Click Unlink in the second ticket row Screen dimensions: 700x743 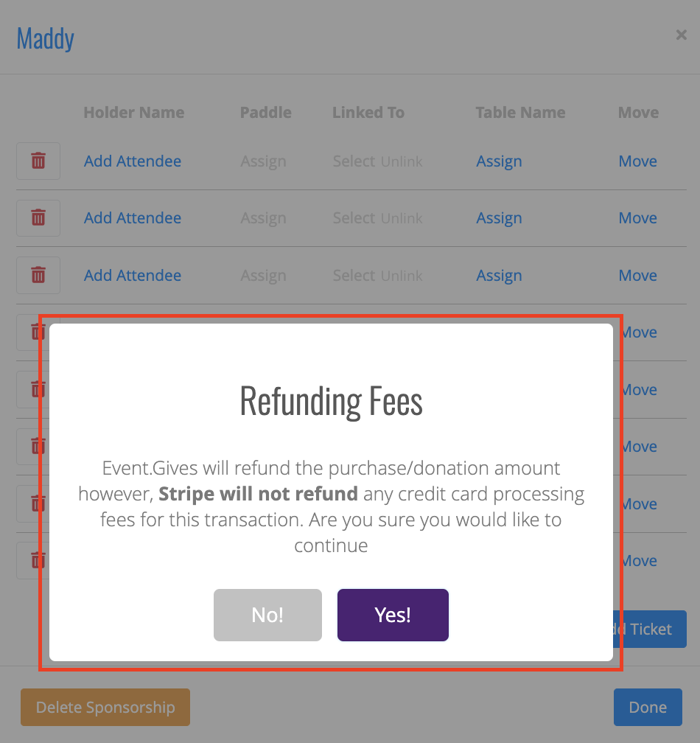coord(402,218)
